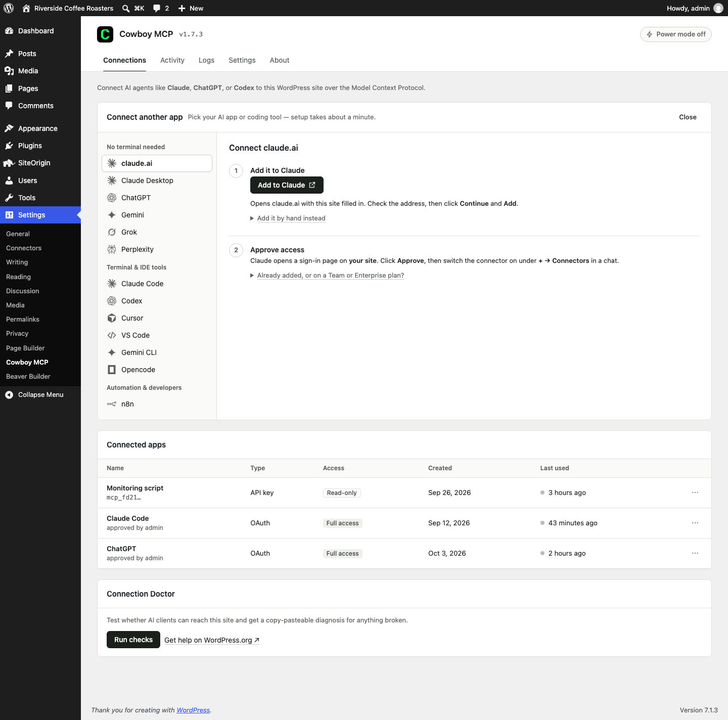Image resolution: width=728 pixels, height=720 pixels.
Task: Select Perplexity in the app list
Action: pyautogui.click(x=157, y=249)
